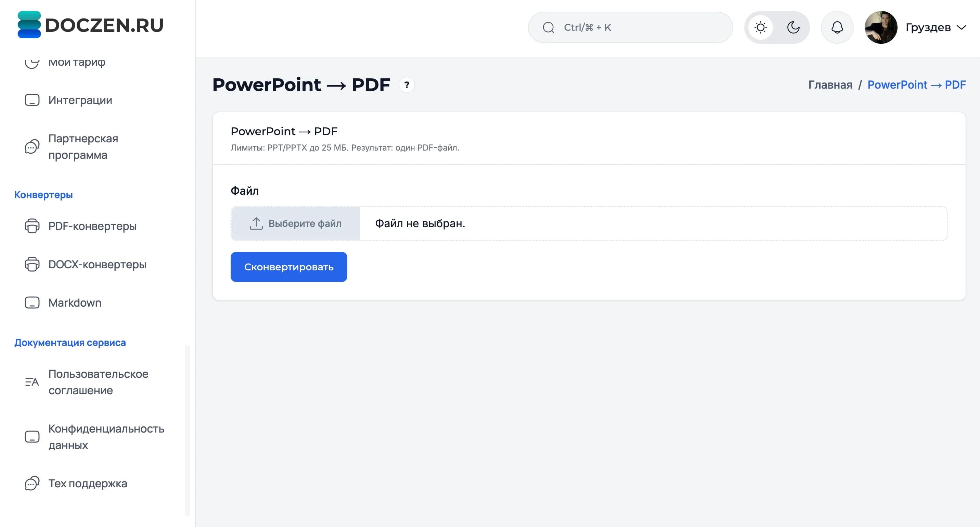Image resolution: width=980 pixels, height=527 pixels.
Task: Click the Пользовательское соглашение text icon
Action: coord(32,382)
